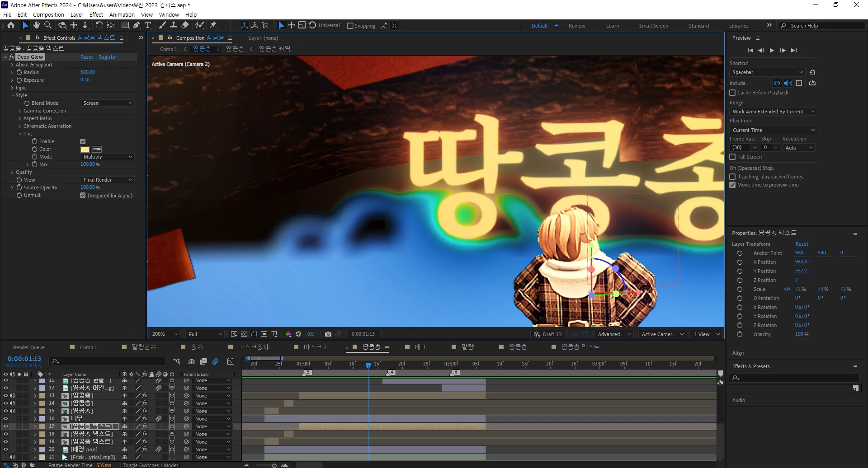Select the Hand tool
Screen dimensions: 868x468
tap(37, 25)
